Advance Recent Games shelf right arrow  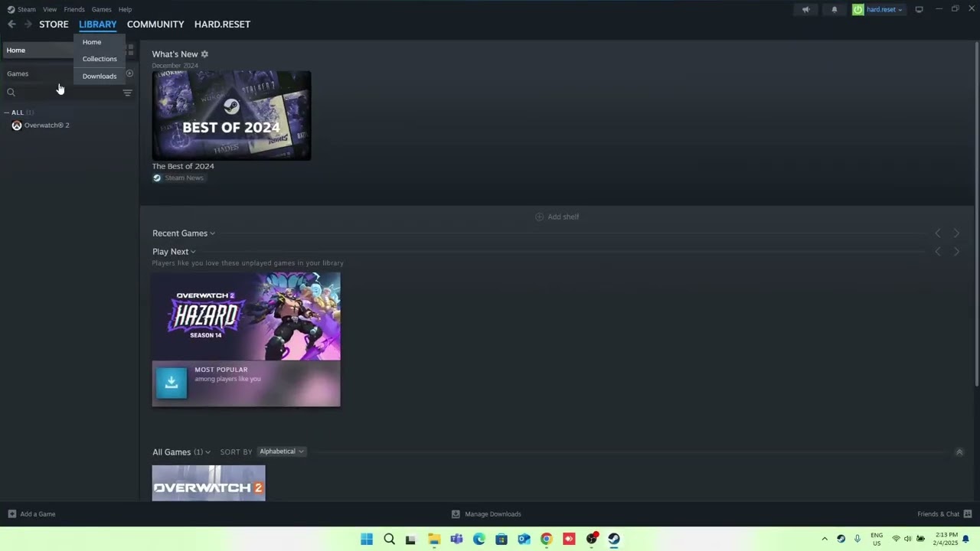(x=956, y=233)
